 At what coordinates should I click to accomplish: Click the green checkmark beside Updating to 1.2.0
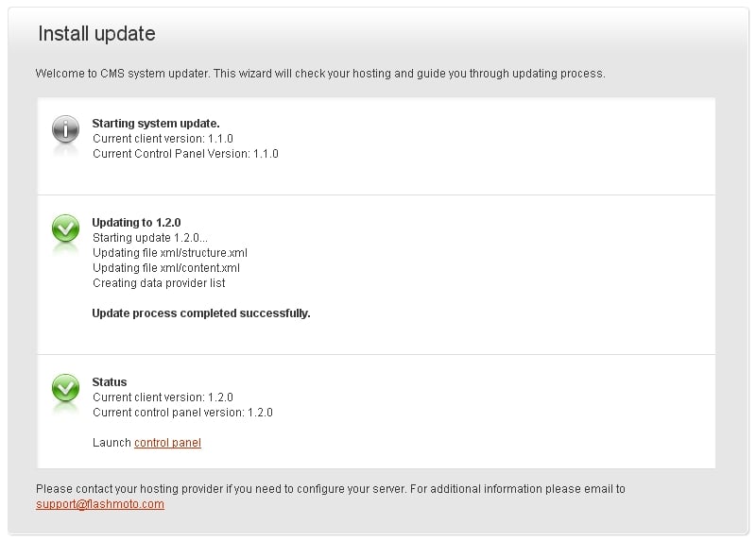coord(65,228)
